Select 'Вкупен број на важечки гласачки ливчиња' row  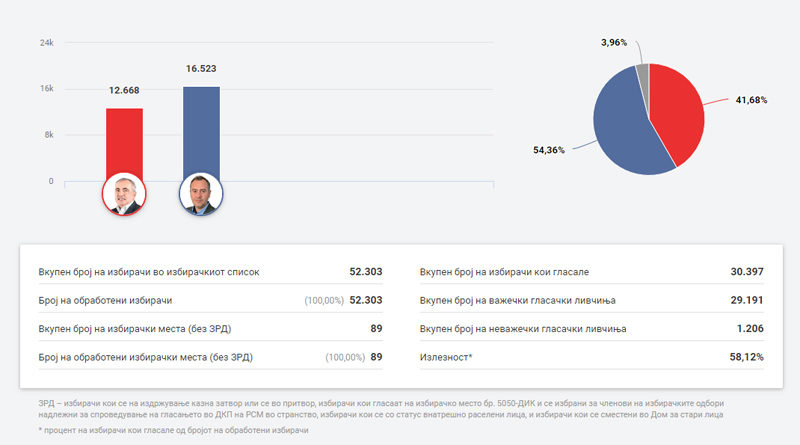click(592, 300)
